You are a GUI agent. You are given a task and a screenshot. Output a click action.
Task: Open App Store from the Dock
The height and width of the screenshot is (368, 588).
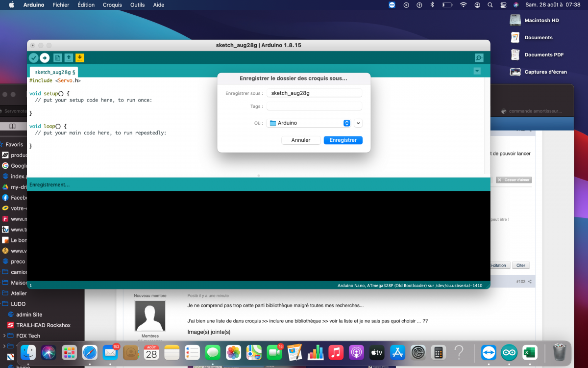click(x=397, y=352)
